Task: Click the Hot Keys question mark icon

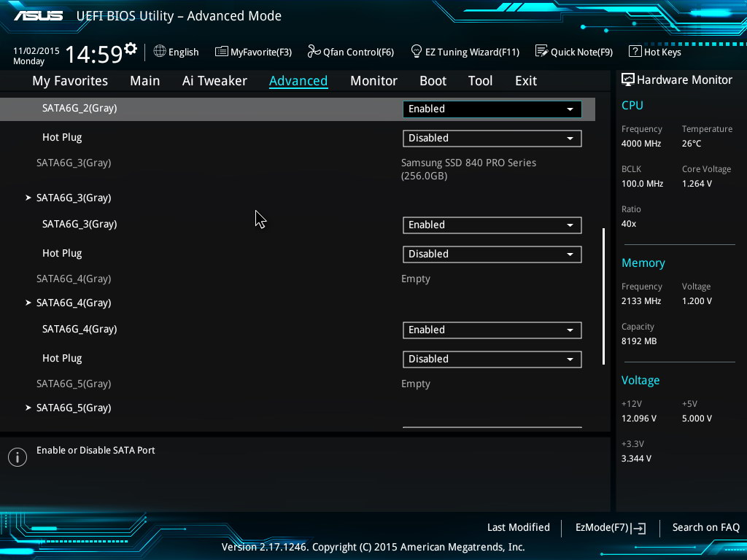Action: (635, 51)
